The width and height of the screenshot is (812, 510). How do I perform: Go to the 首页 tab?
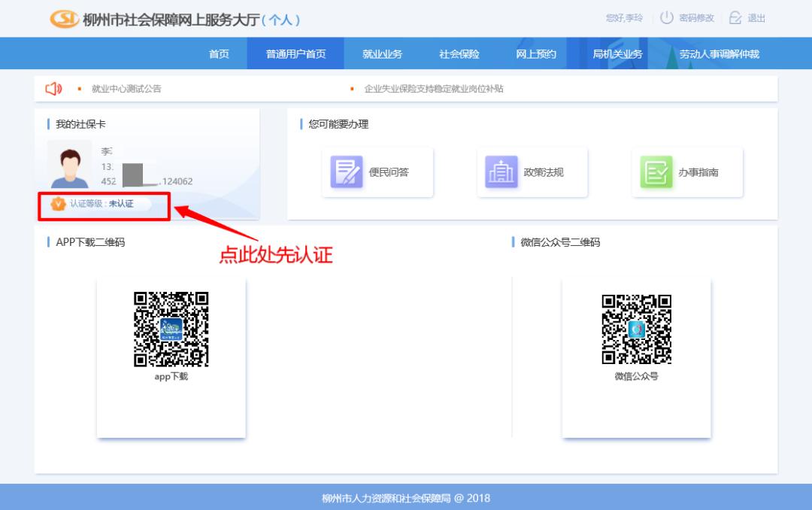(x=218, y=53)
